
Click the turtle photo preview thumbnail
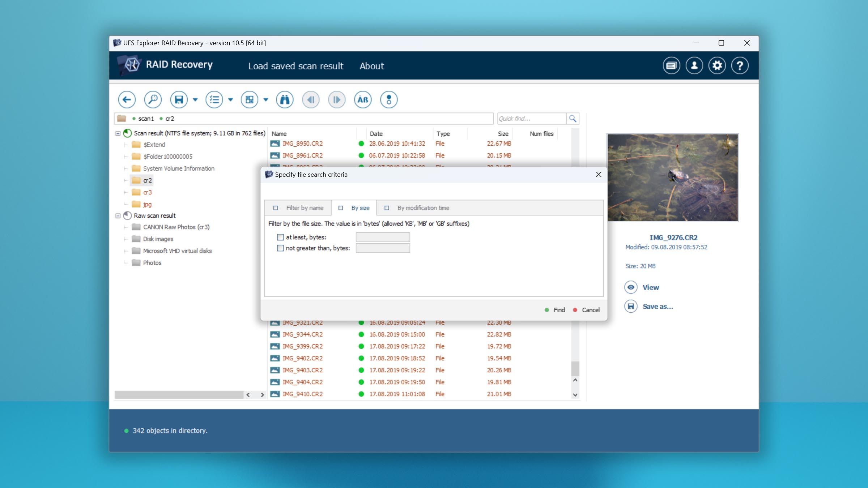pos(673,177)
